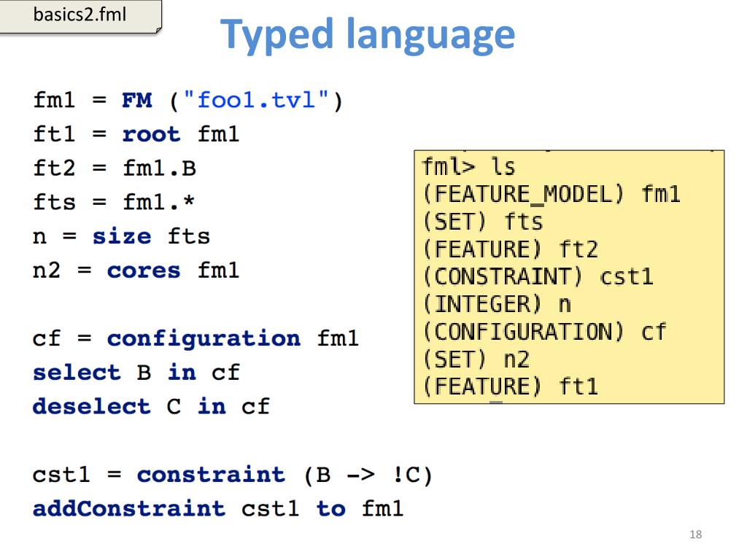This screenshot has height=560, width=747.
Task: Click the '(CONFIGURATION) cf' output line
Action: tap(544, 332)
